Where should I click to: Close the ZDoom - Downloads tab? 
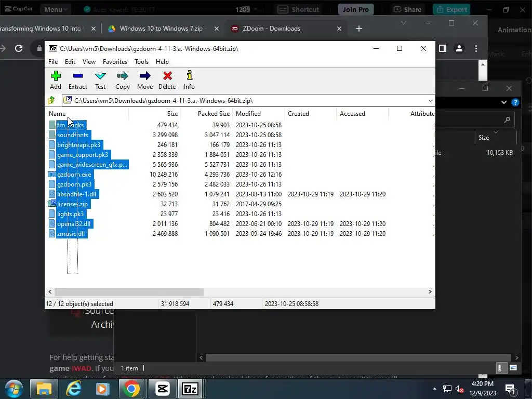(x=339, y=29)
